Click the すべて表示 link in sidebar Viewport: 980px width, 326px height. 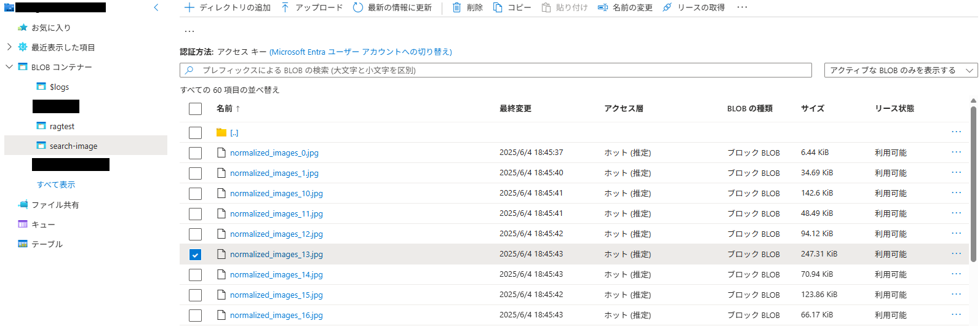(56, 185)
